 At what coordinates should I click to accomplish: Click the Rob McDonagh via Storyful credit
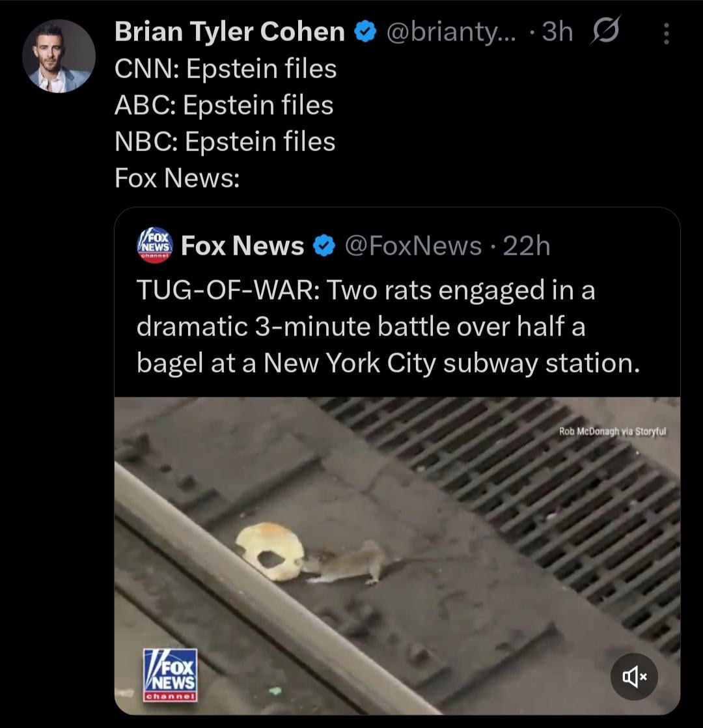(612, 430)
